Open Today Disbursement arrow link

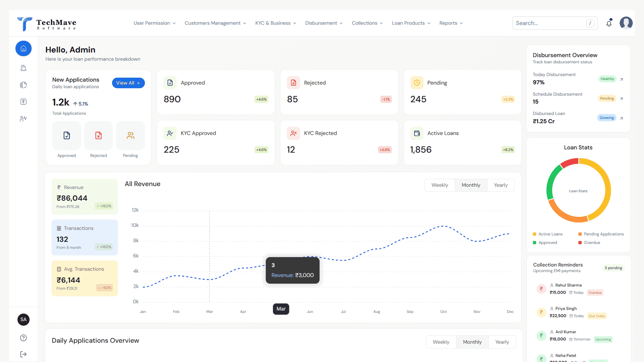(x=621, y=79)
